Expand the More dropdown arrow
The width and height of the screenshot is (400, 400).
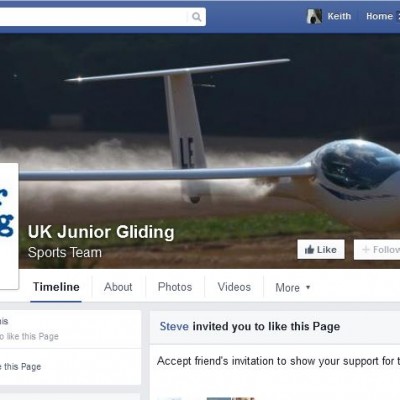pyautogui.click(x=308, y=287)
